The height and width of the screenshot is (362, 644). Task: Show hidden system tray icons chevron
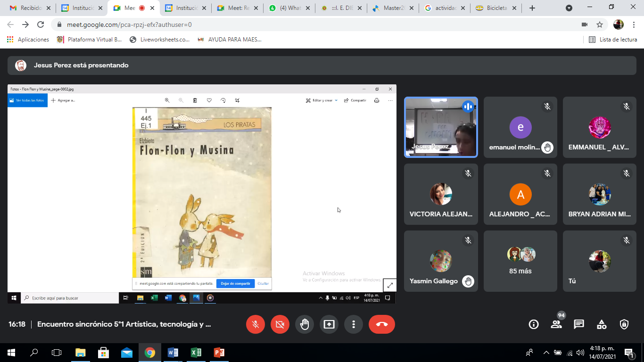[546, 353]
